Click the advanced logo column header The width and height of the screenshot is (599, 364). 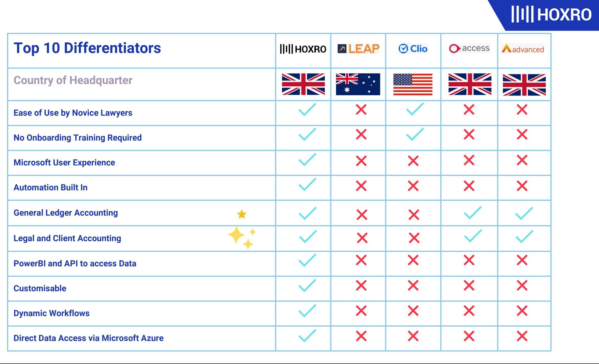click(x=523, y=49)
